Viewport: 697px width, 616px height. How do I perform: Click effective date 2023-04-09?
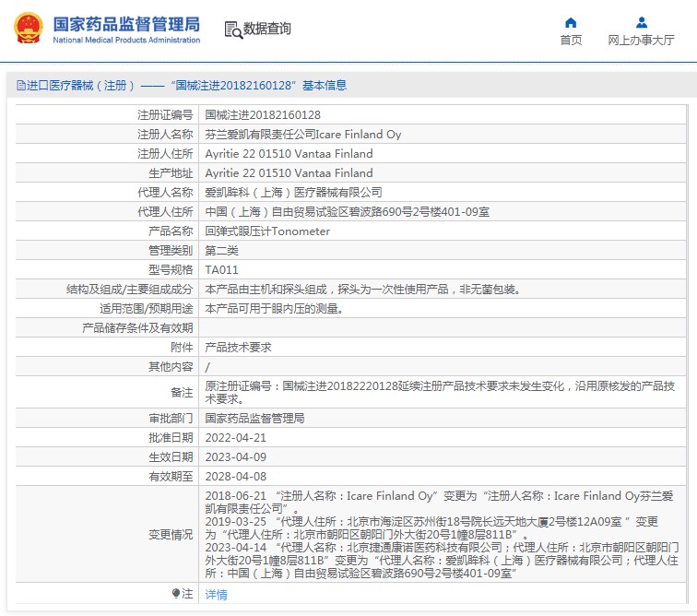(x=236, y=457)
